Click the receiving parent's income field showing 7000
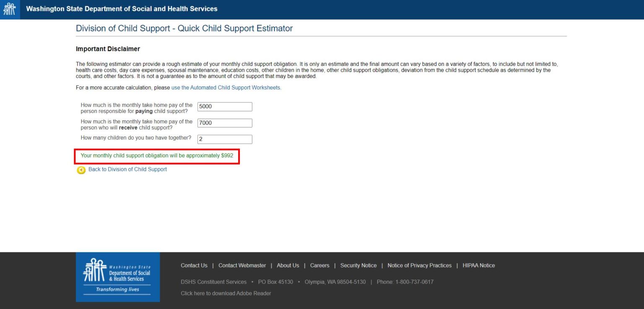This screenshot has height=309, width=644. coord(225,123)
